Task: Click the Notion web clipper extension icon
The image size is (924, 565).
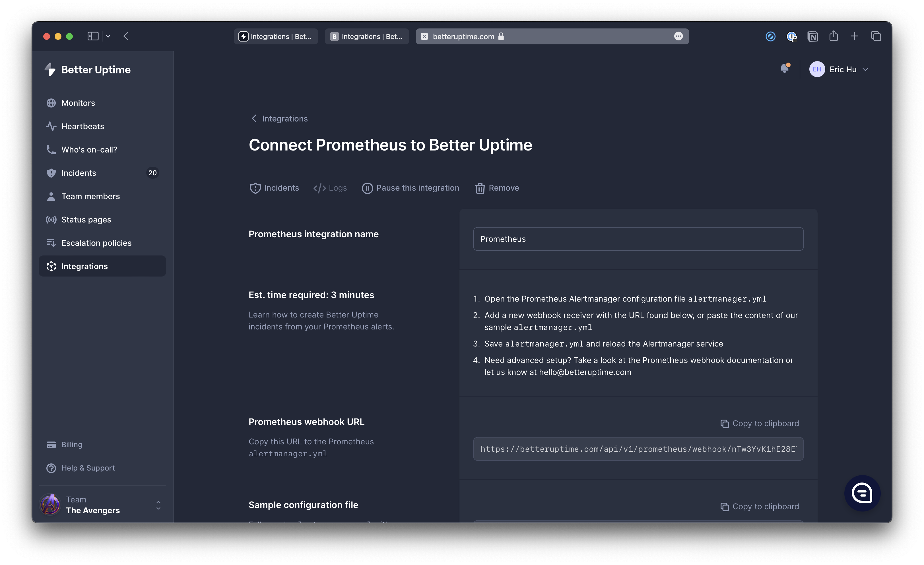Action: [812, 36]
